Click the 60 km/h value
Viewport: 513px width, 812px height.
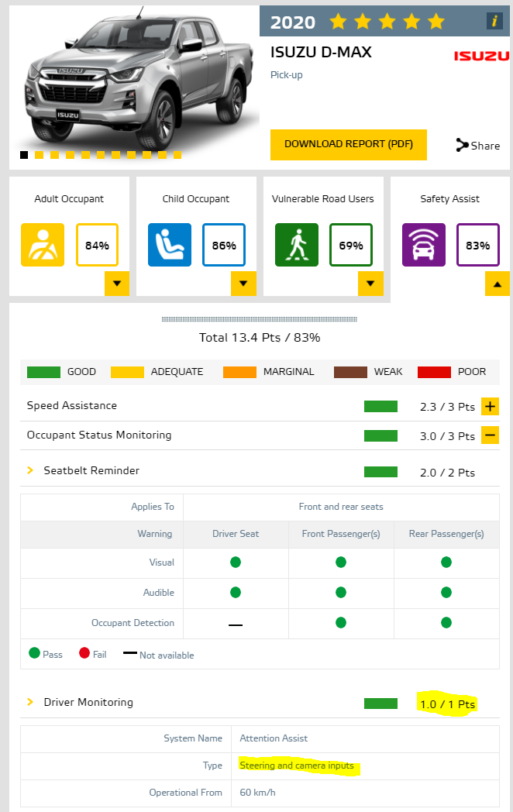coord(257,793)
